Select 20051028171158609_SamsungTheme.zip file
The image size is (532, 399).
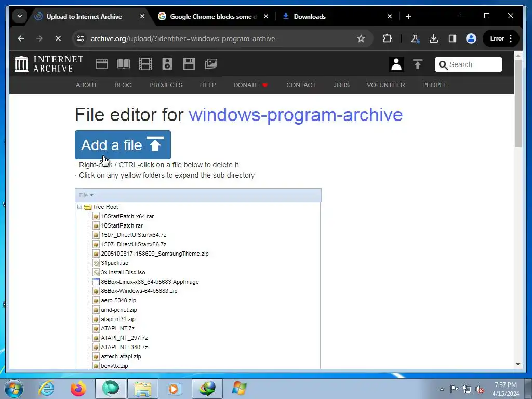click(x=155, y=254)
